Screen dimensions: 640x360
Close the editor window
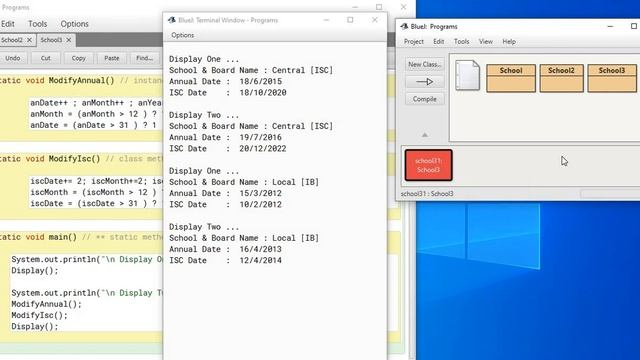point(403,7)
